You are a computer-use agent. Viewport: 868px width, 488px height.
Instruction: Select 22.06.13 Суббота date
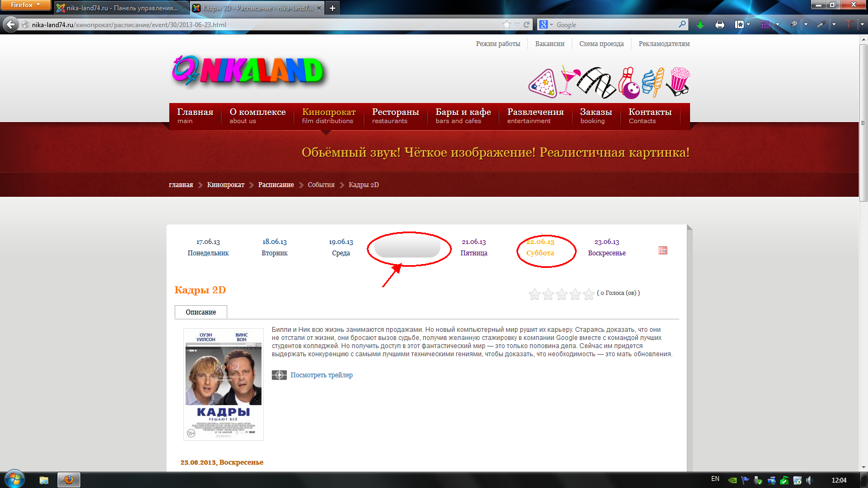[x=540, y=247]
